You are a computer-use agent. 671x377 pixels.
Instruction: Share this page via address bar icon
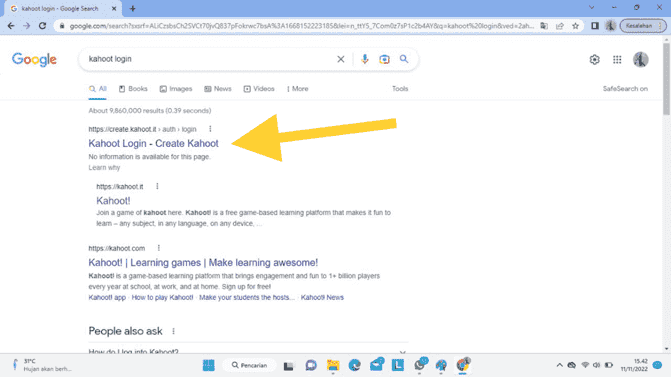click(560, 26)
